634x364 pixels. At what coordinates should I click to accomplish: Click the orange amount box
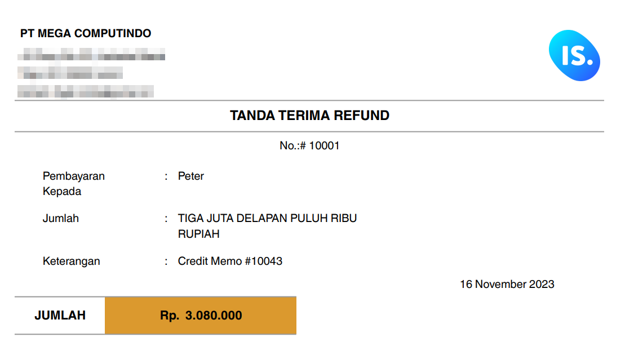[201, 316]
